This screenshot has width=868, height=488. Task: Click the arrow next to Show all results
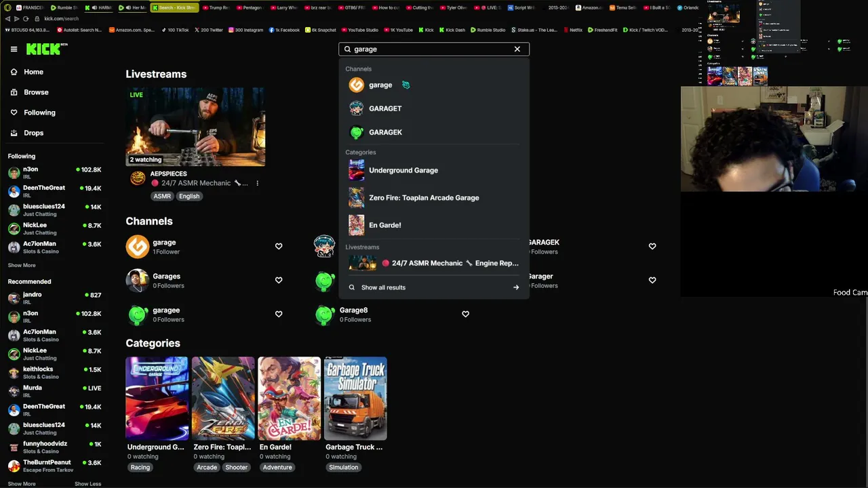[516, 287]
